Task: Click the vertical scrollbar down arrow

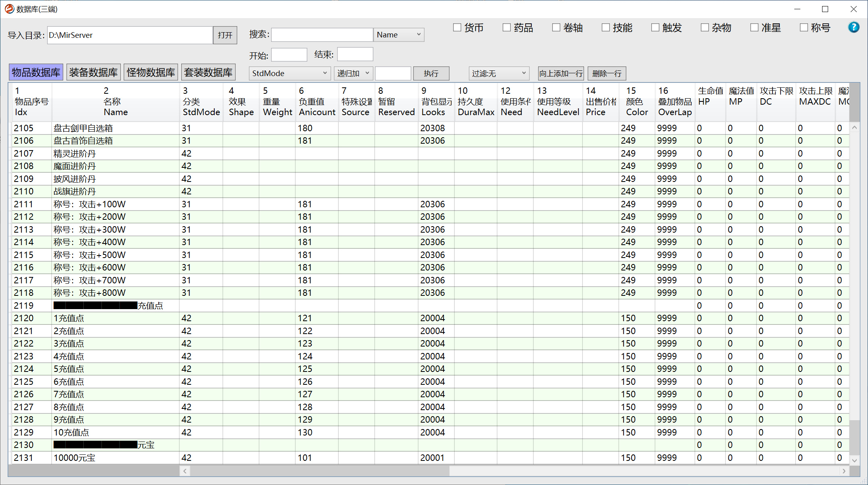Action: [x=854, y=460]
